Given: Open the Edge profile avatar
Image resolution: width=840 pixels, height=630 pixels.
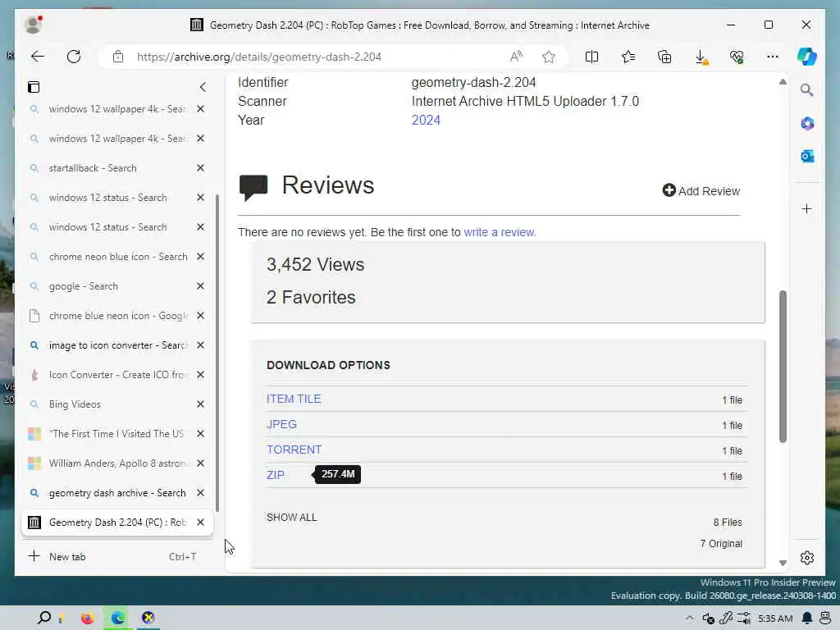Looking at the screenshot, I should click(33, 25).
